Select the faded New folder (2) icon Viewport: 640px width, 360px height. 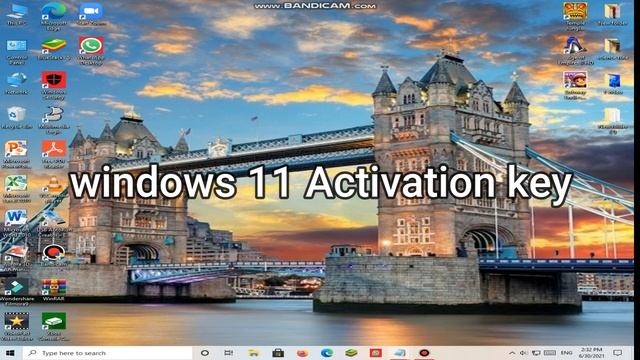pyautogui.click(x=612, y=121)
